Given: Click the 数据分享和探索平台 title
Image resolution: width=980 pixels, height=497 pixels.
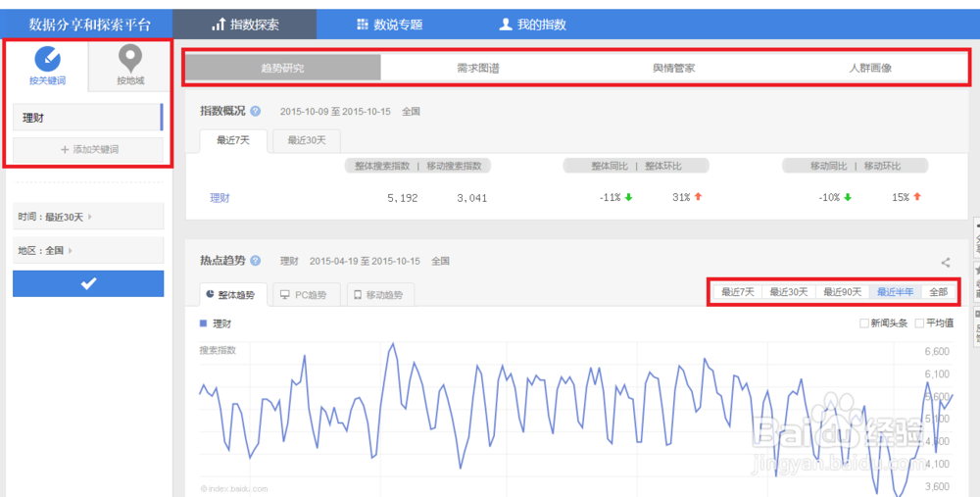Looking at the screenshot, I should pos(90,25).
